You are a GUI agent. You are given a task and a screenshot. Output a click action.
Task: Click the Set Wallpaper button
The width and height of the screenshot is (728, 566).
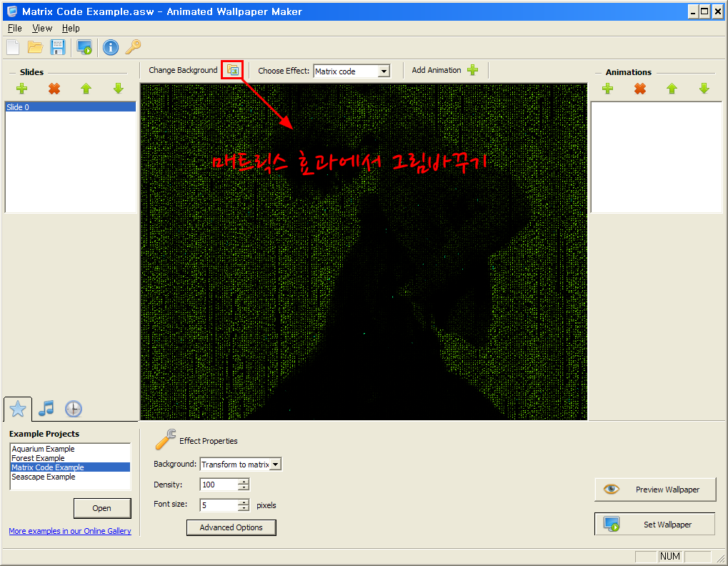click(655, 525)
